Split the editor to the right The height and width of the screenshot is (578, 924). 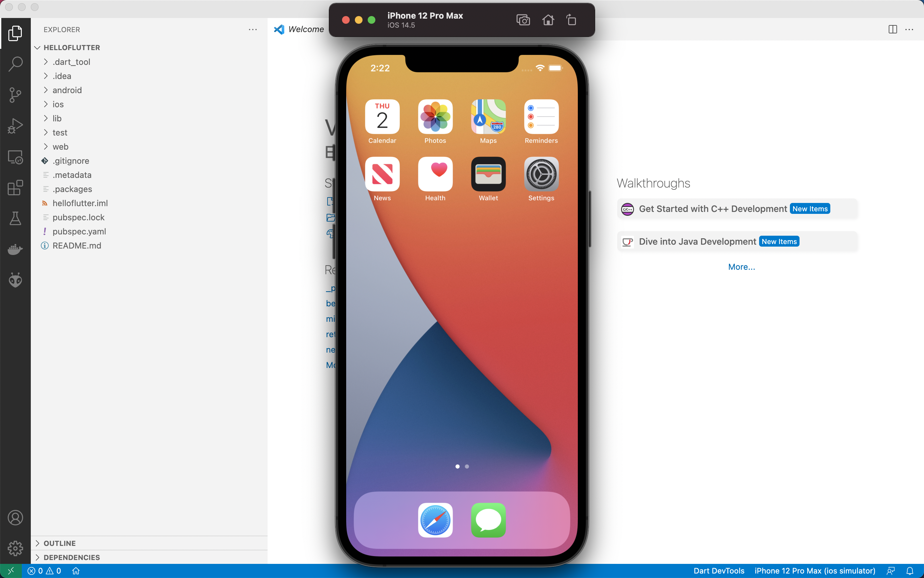click(893, 30)
